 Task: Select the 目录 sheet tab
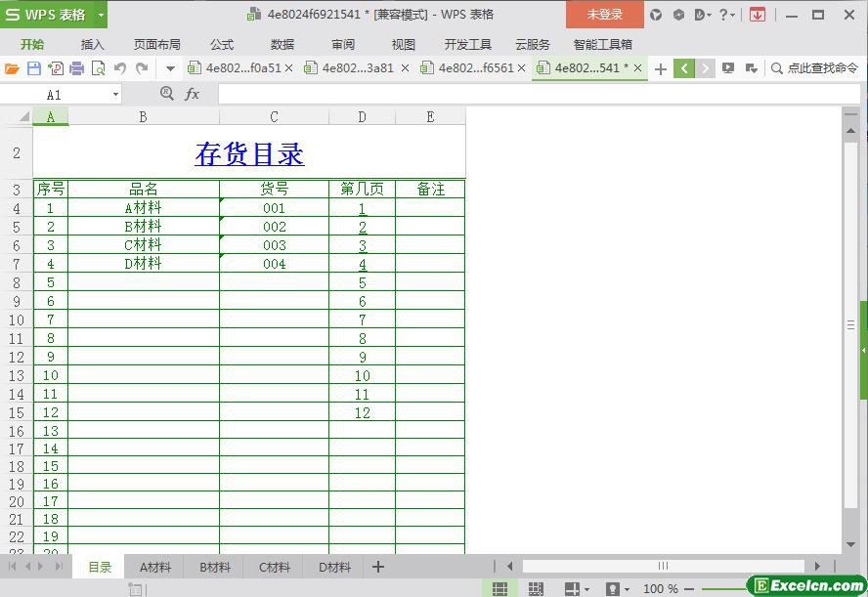(x=100, y=567)
